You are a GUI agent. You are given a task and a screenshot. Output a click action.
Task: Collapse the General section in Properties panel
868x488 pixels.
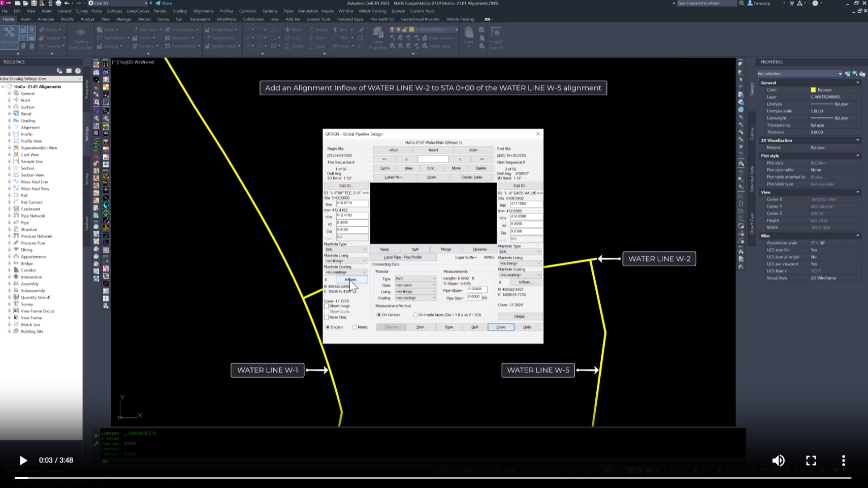[x=858, y=83]
